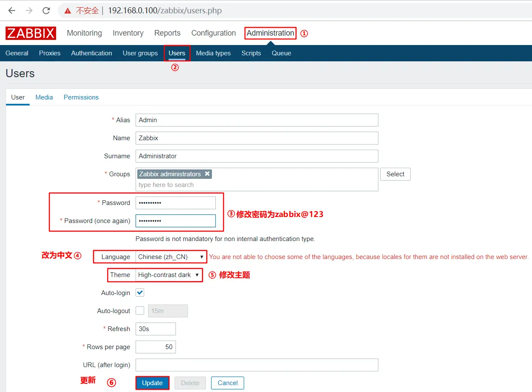The width and height of the screenshot is (532, 392).
Task: Focus the Password field
Action: click(x=175, y=203)
